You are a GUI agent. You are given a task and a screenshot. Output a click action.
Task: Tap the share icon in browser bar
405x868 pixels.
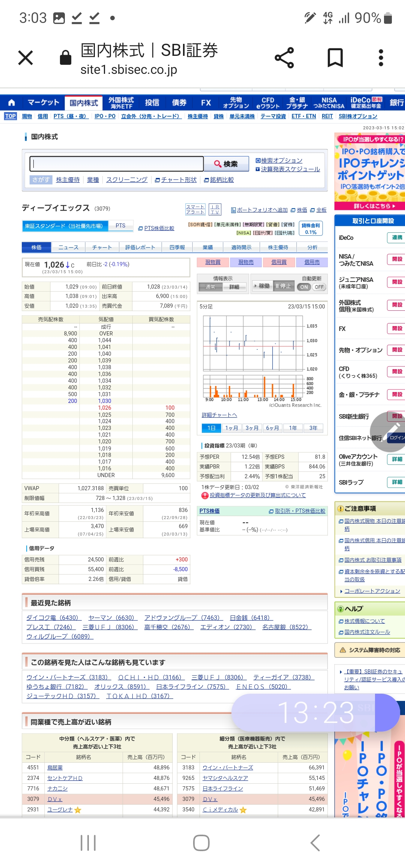[284, 58]
